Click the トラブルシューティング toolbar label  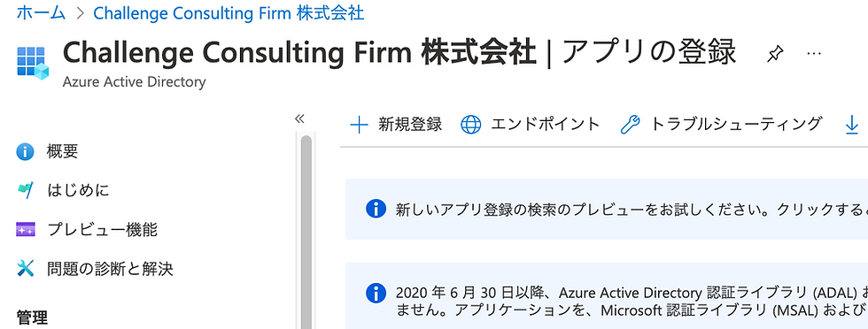(x=736, y=125)
